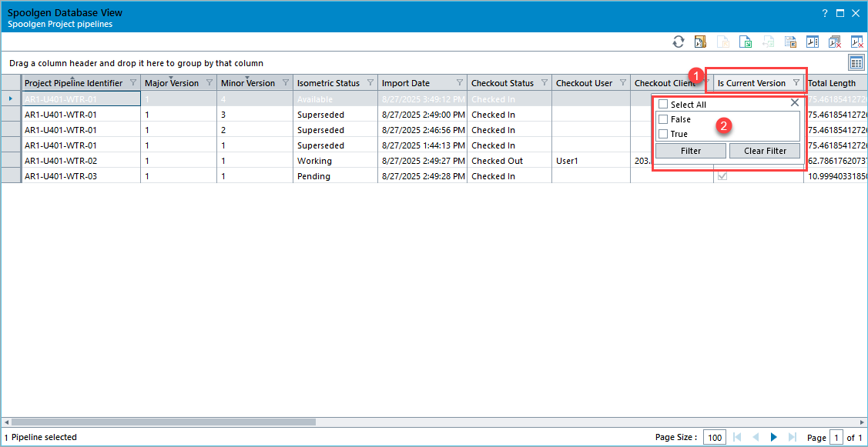Click the Major Version column header

click(x=172, y=83)
